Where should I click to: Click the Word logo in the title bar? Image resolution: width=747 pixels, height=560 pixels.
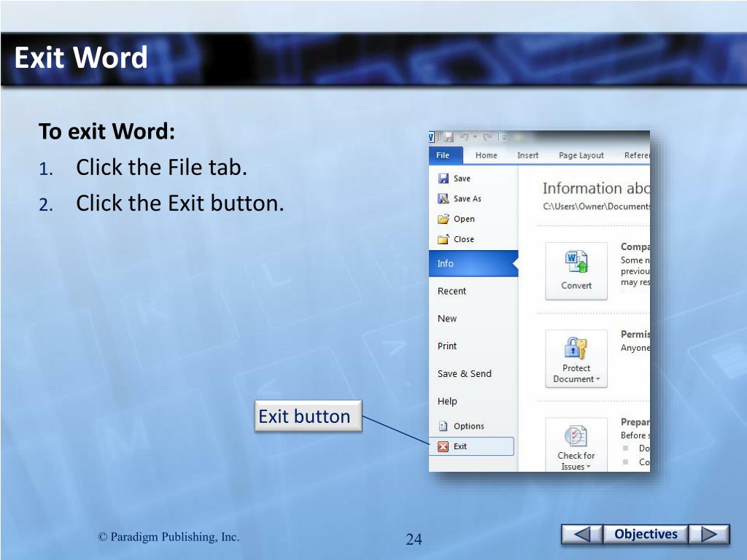tap(431, 138)
